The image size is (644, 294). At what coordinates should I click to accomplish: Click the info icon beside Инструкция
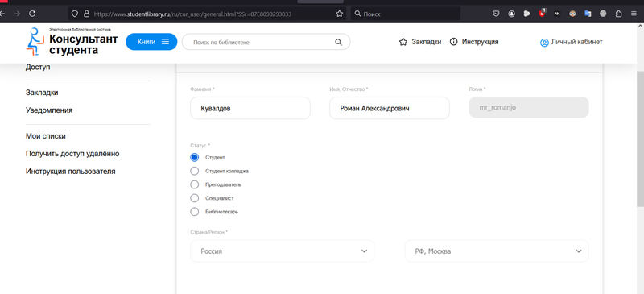453,42
